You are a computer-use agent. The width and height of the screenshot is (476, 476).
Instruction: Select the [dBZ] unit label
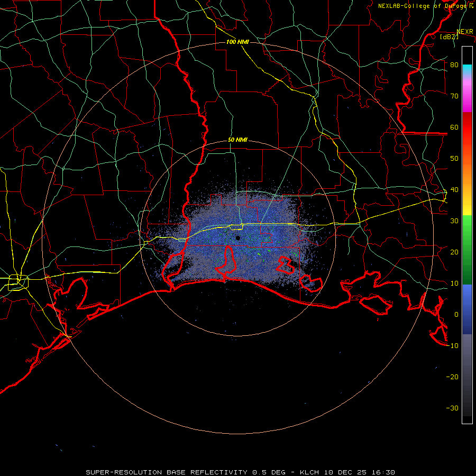(449, 36)
